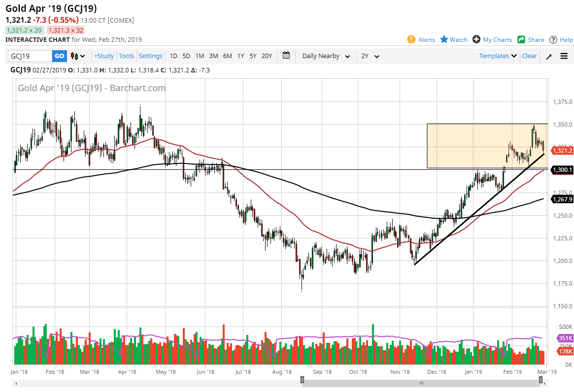
Task: Expand the 2Y period dropdown
Action: (x=370, y=56)
